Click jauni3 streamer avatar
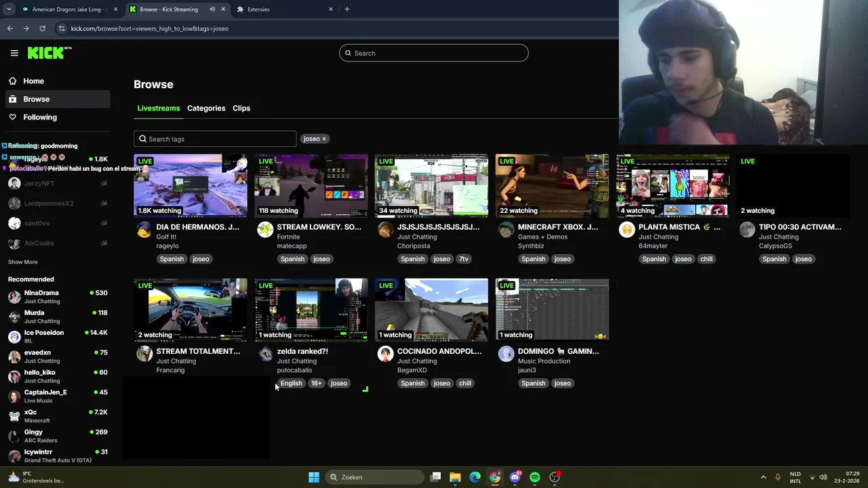Screen dimensions: 868x488 coord(506,354)
